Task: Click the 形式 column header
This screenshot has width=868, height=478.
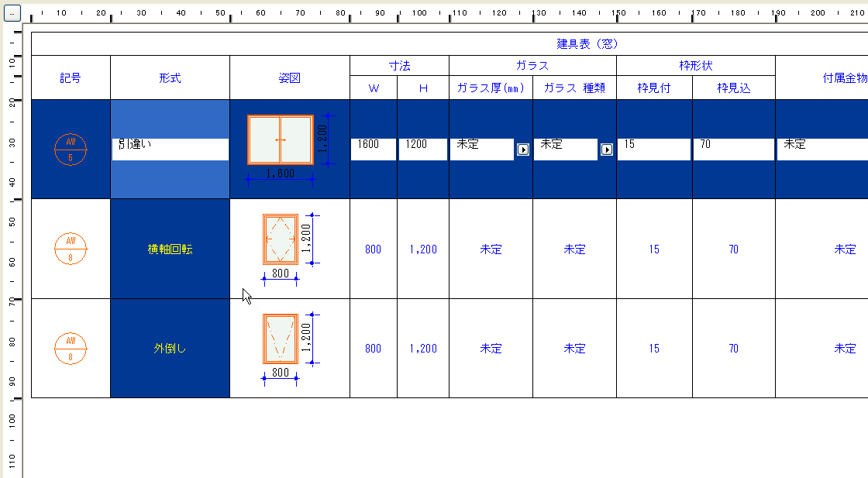Action: pos(170,78)
